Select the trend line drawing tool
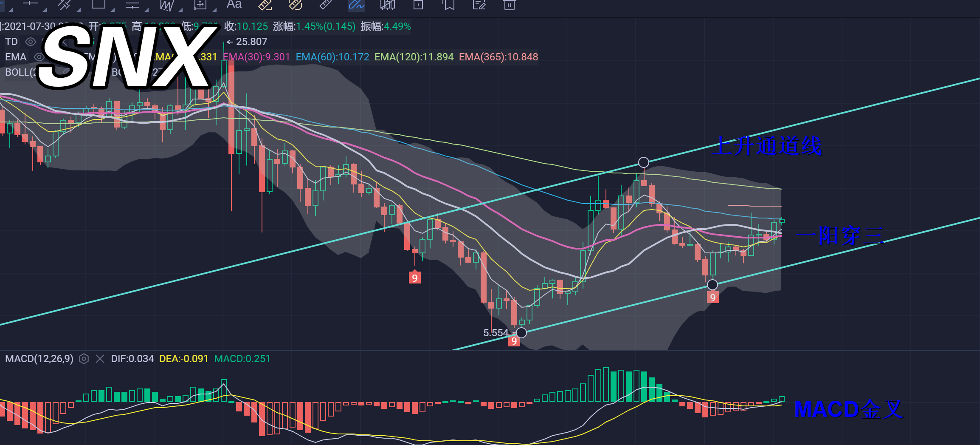This screenshot has width=980, height=445. coord(65,4)
